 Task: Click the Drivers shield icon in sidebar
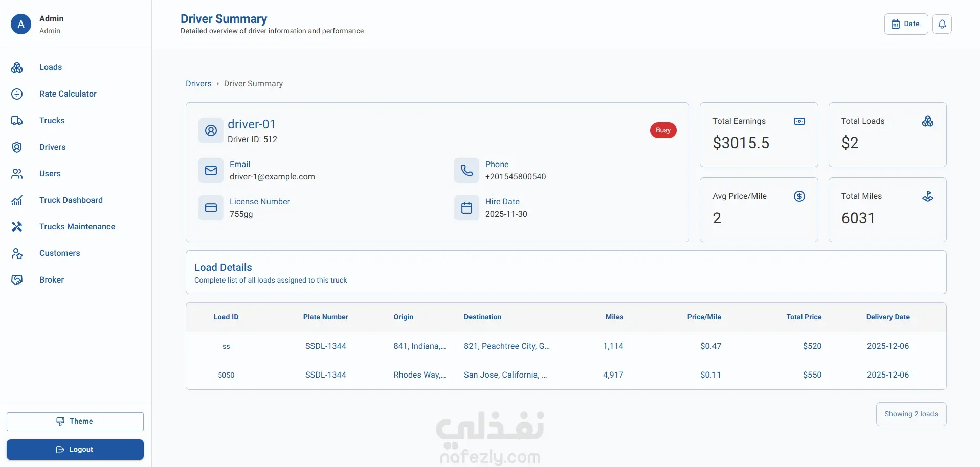click(x=17, y=147)
